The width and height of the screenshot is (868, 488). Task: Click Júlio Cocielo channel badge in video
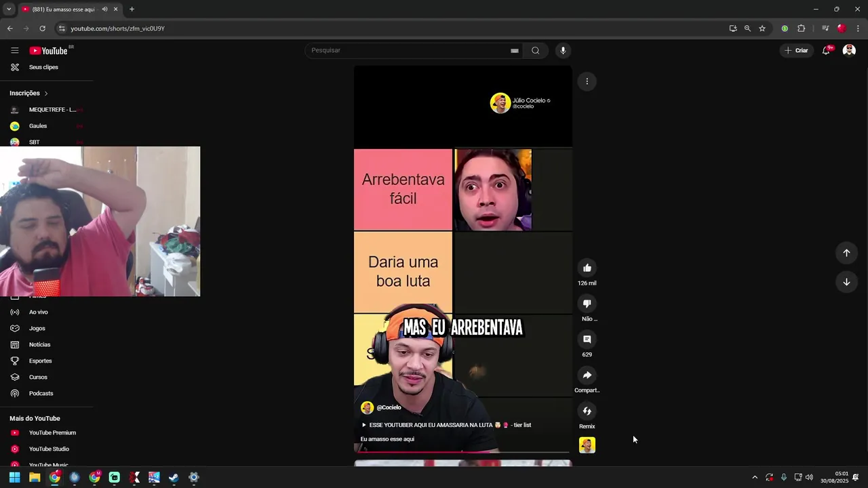click(x=520, y=103)
